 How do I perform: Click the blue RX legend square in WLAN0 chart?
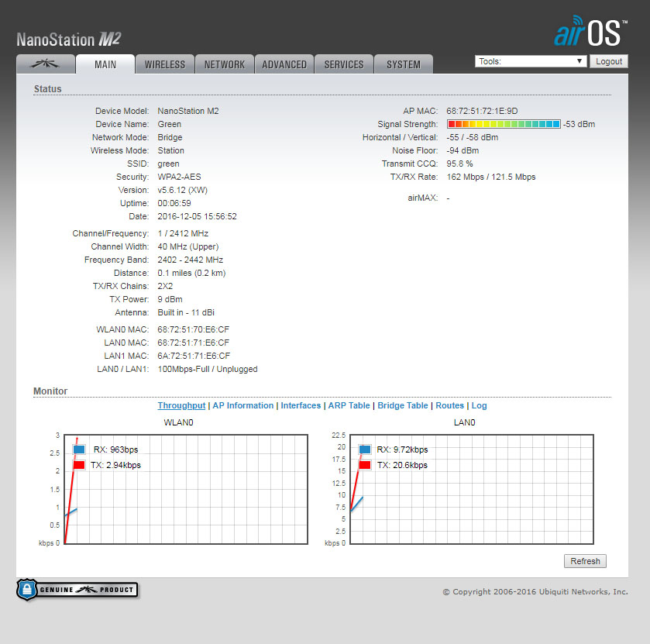click(79, 449)
